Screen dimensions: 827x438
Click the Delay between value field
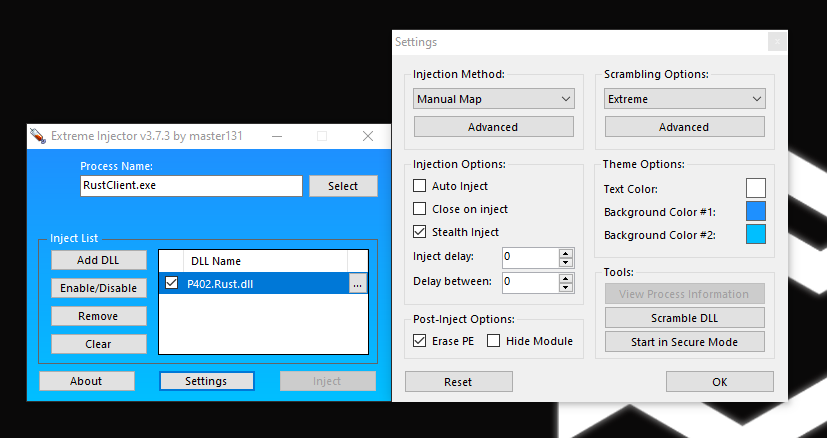[531, 282]
